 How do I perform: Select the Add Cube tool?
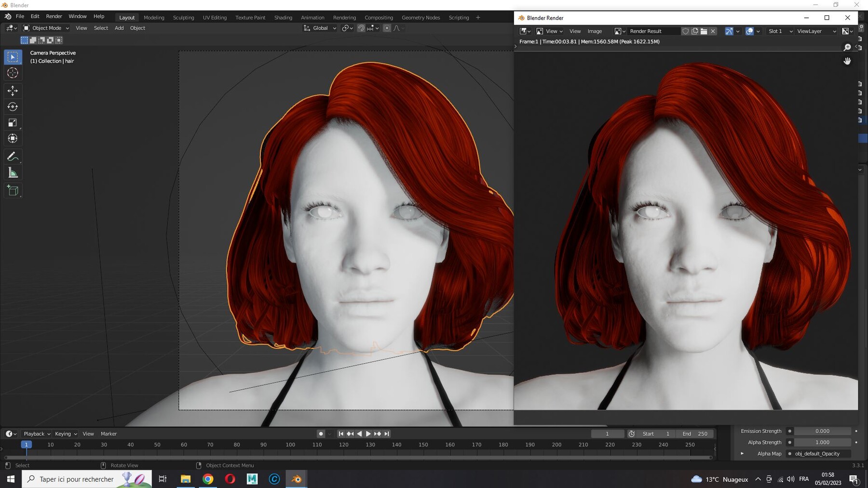(13, 191)
